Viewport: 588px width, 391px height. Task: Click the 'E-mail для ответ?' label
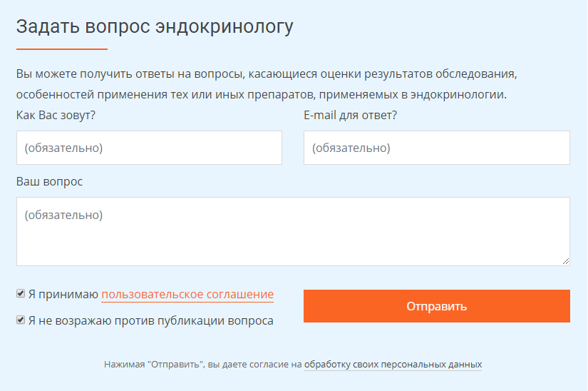click(x=350, y=115)
